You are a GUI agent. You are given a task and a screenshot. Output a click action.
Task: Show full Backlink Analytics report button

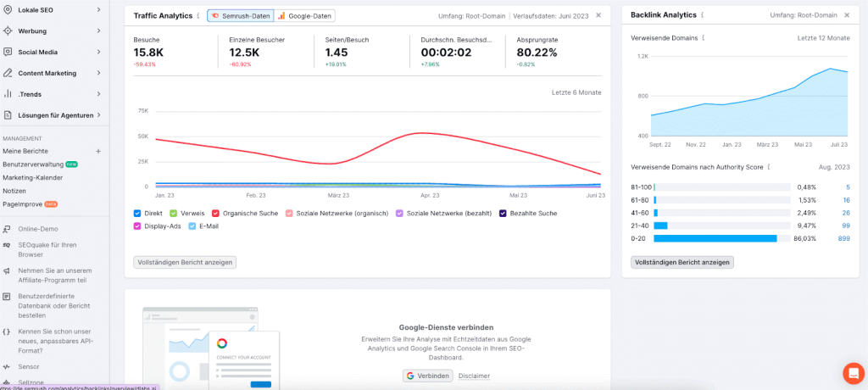pos(682,262)
